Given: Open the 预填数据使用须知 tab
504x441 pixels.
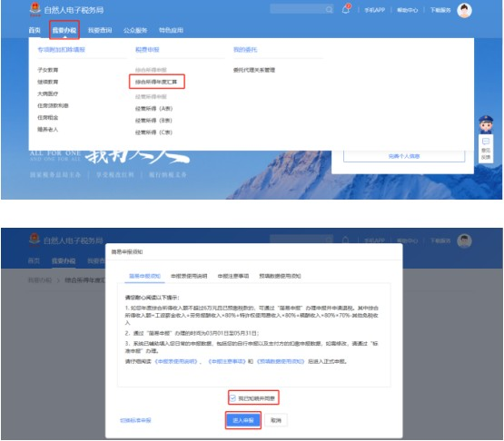Looking at the screenshot, I should 280,276.
